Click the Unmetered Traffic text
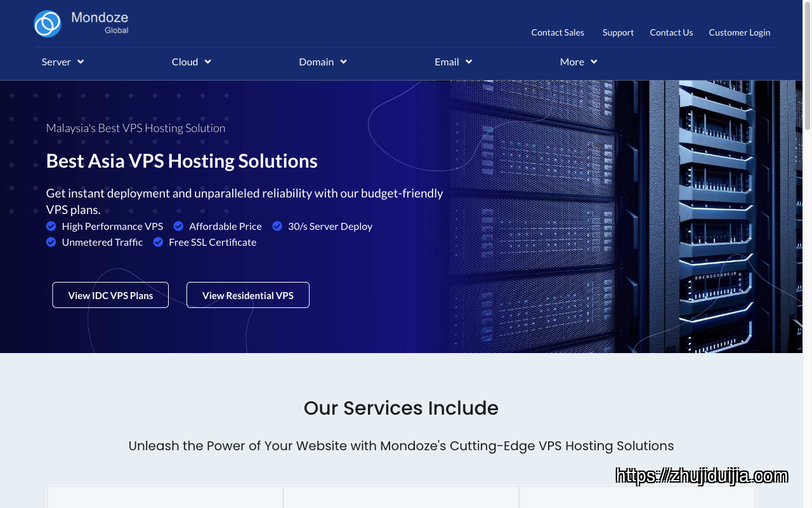The height and width of the screenshot is (508, 812). (102, 242)
